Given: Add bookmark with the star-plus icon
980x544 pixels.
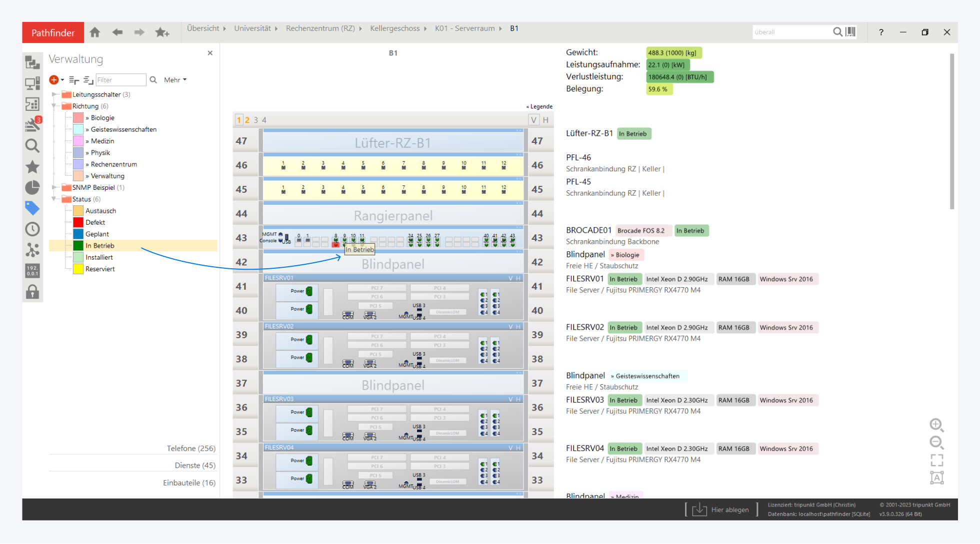Looking at the screenshot, I should click(162, 32).
